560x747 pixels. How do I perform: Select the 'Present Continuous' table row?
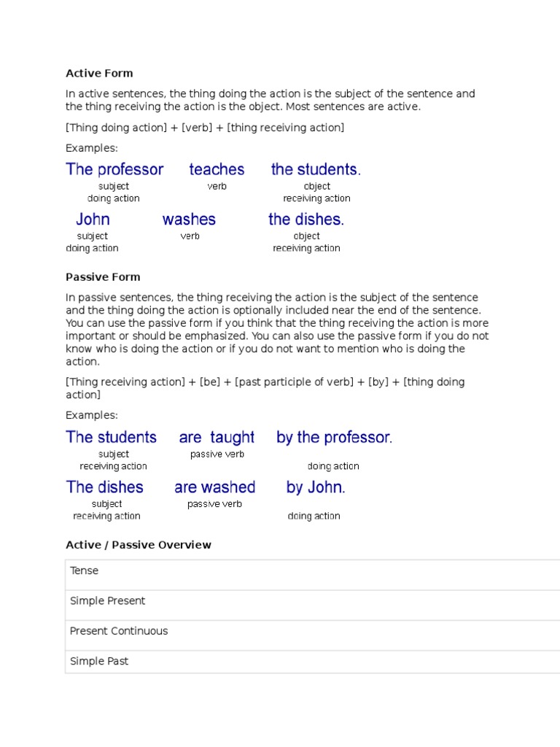pyautogui.click(x=119, y=631)
